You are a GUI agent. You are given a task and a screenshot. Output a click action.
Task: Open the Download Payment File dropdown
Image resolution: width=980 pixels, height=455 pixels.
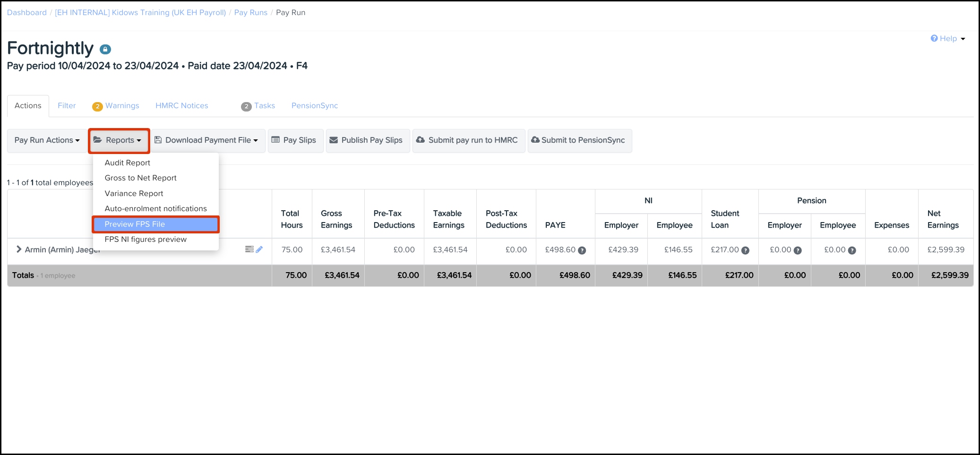tap(208, 140)
